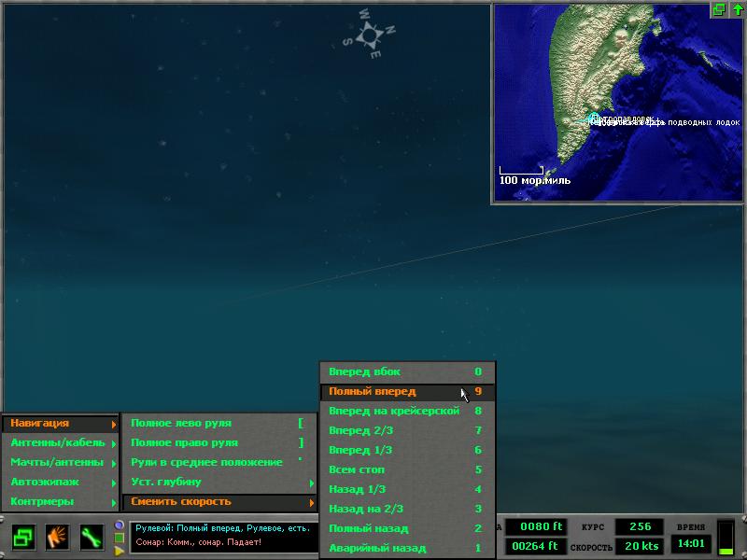Screen dimensions: 747x560
Task: Click the КУРС label
Action: [x=593, y=527]
